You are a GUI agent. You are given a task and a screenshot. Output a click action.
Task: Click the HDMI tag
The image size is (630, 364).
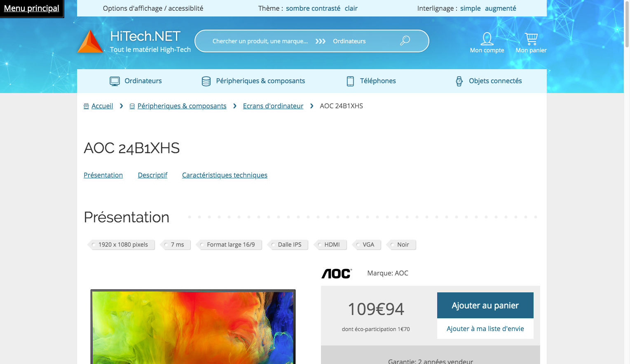pos(330,245)
